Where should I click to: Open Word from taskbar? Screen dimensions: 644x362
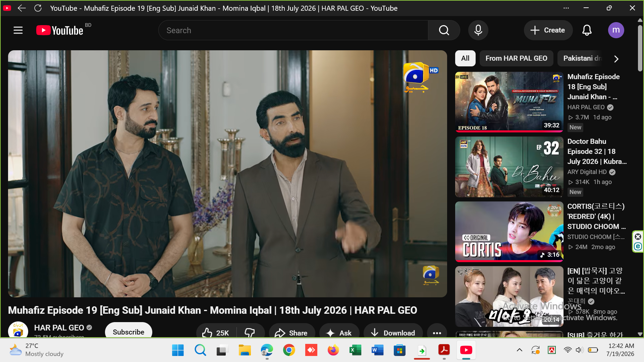pos(377,350)
